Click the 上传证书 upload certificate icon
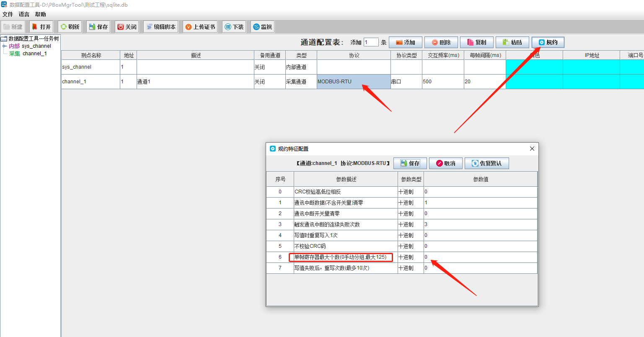 tap(200, 27)
